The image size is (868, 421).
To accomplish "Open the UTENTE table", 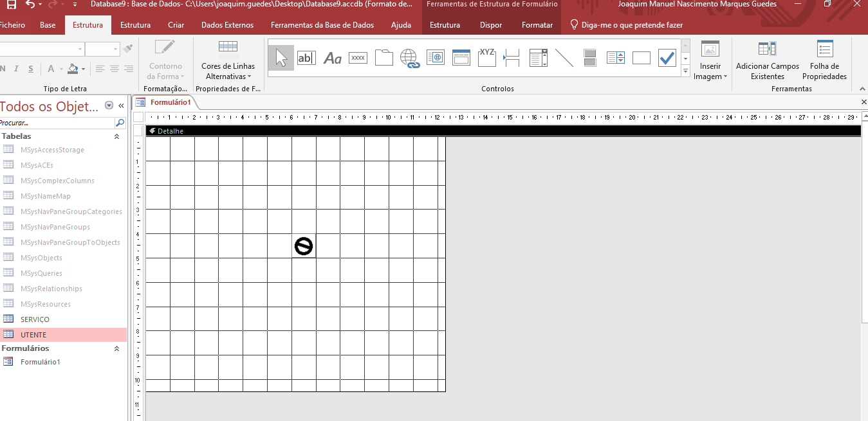I will pos(33,335).
